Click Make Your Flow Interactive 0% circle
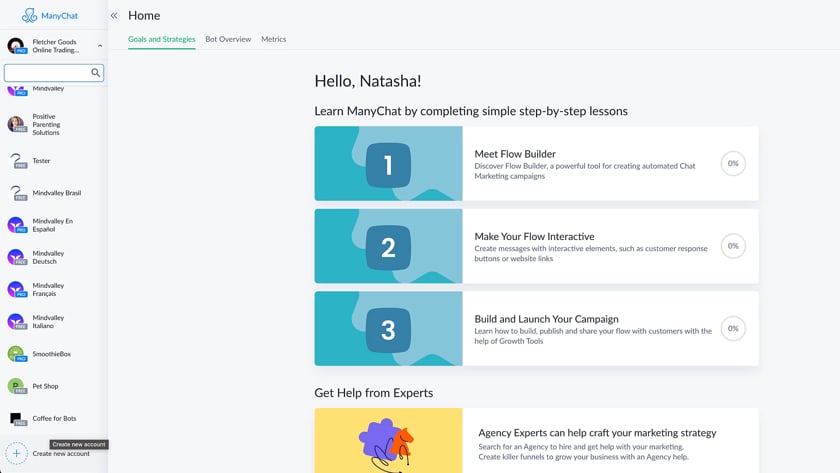 click(x=733, y=246)
